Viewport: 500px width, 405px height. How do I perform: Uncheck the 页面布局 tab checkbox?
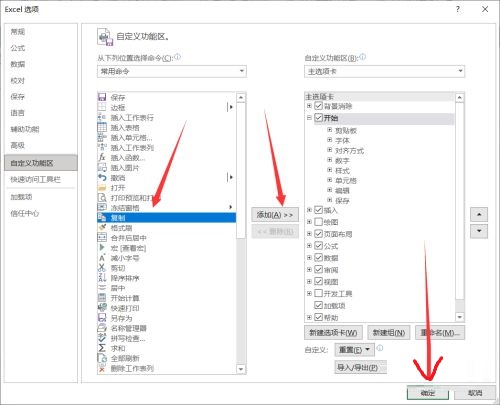[318, 234]
